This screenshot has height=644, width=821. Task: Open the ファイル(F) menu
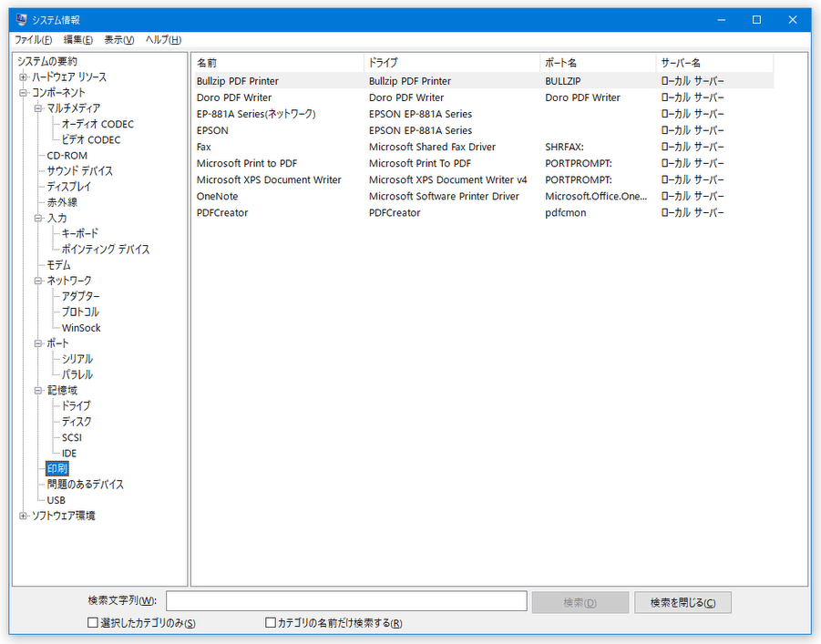pyautogui.click(x=33, y=40)
